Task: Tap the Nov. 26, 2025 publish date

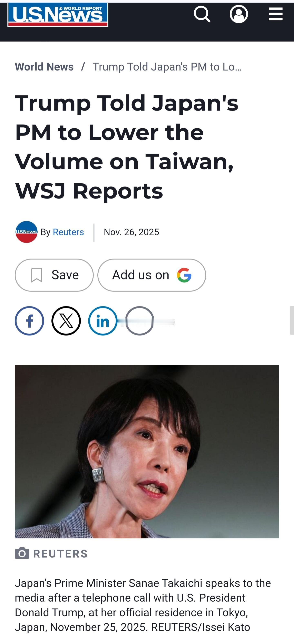Action: click(131, 232)
